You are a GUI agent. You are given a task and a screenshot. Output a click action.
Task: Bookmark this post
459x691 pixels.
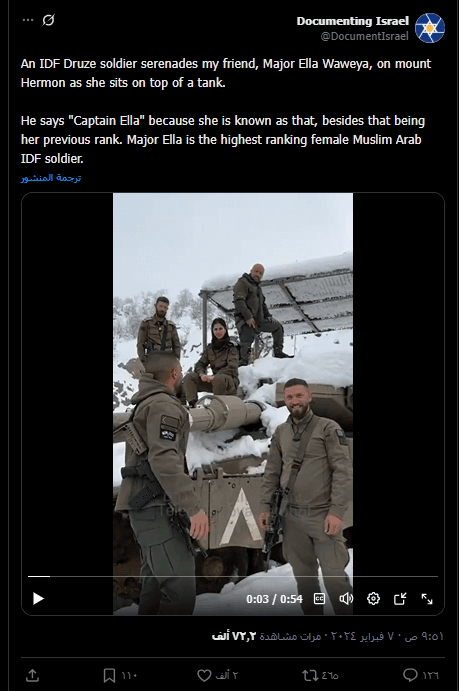pyautogui.click(x=109, y=675)
